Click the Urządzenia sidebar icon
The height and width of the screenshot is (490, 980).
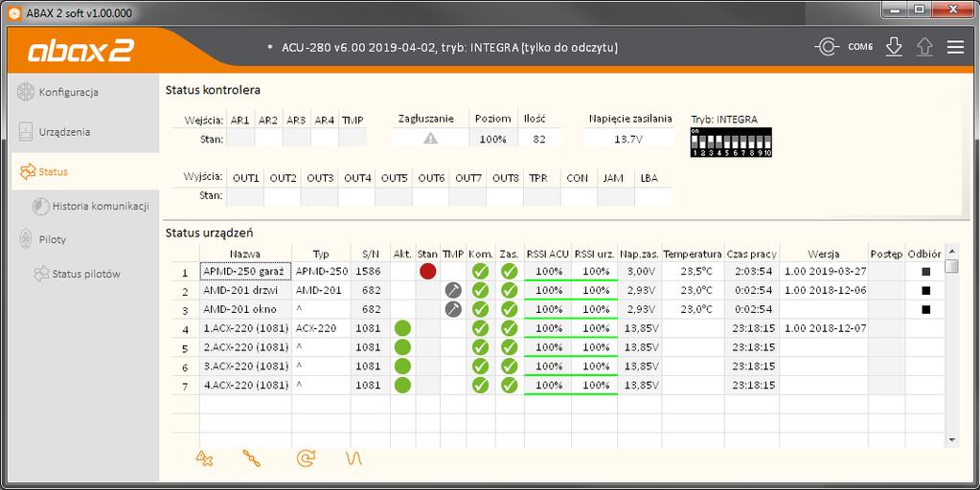click(25, 132)
